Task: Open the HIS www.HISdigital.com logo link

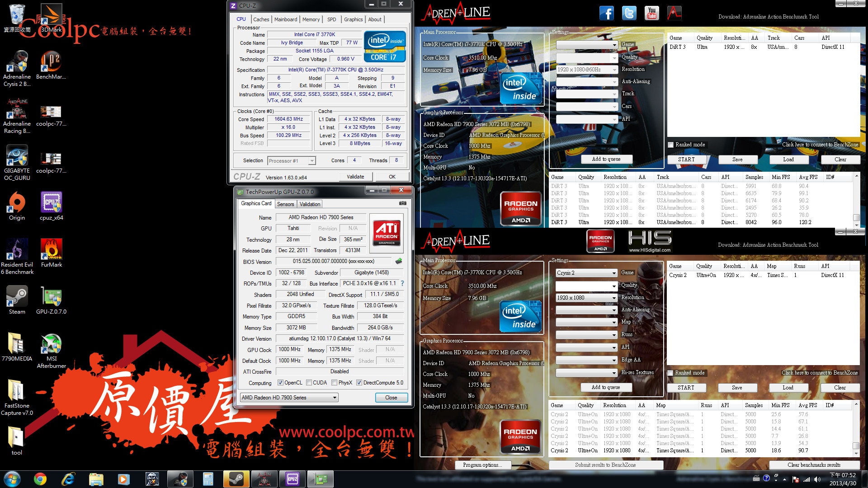Action: [650, 241]
